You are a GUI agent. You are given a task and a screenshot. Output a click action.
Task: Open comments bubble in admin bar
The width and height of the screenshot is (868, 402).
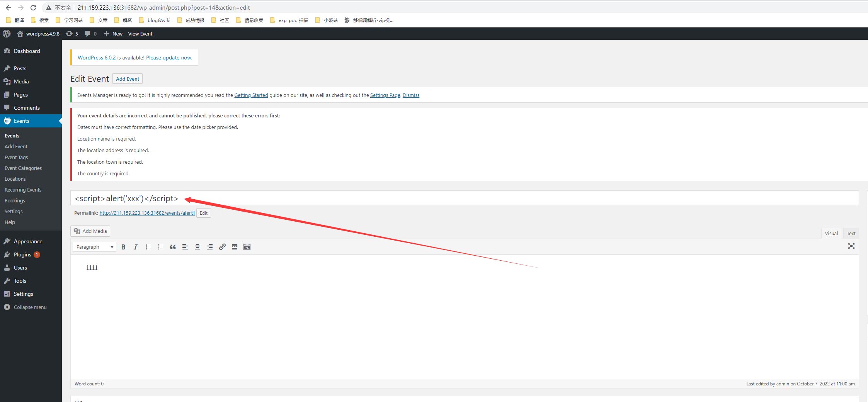point(91,34)
